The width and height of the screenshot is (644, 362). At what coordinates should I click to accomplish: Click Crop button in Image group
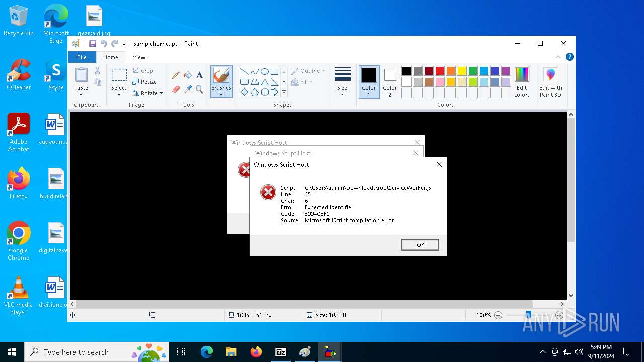click(143, 71)
